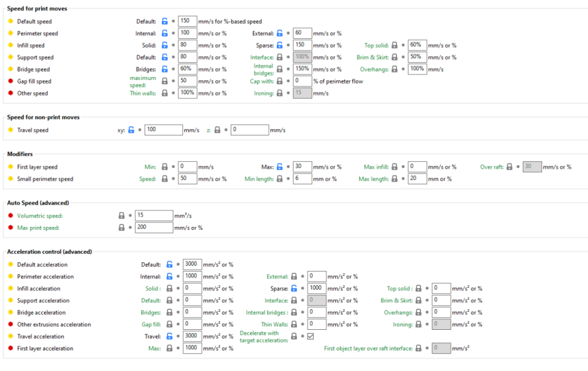Click the lock icon for Ironing speed
Viewport: 588px width, 371px height.
point(280,93)
